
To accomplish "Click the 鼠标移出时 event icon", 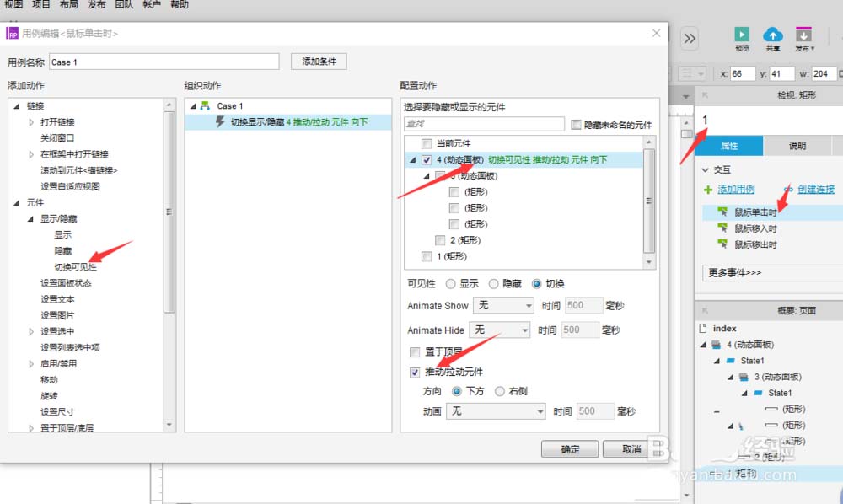I will [x=723, y=244].
